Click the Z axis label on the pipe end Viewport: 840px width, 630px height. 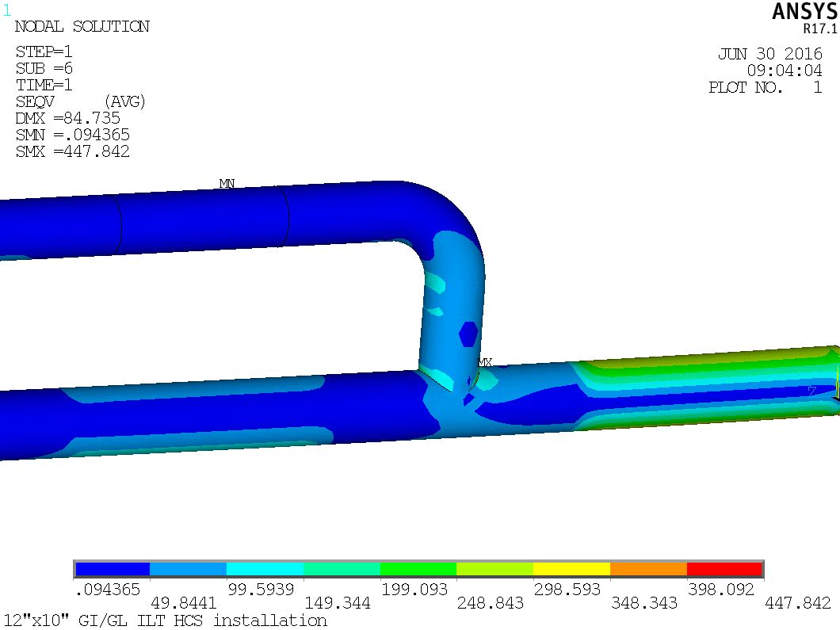[811, 391]
